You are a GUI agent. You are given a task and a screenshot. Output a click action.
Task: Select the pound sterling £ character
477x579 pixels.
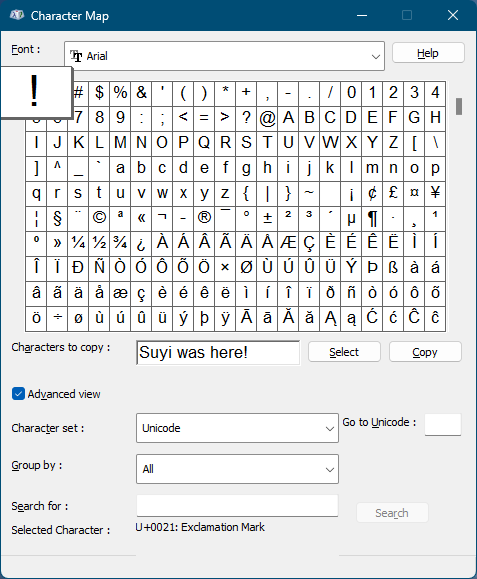(x=394, y=193)
